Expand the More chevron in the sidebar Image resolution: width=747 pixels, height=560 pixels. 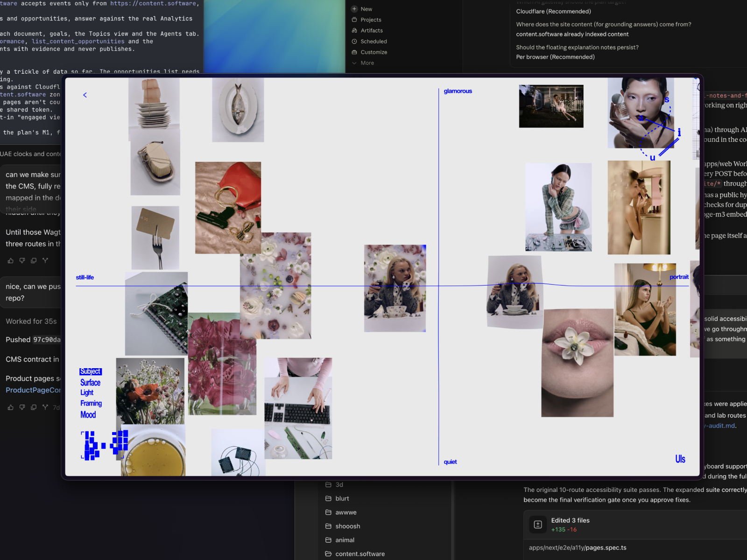click(354, 63)
